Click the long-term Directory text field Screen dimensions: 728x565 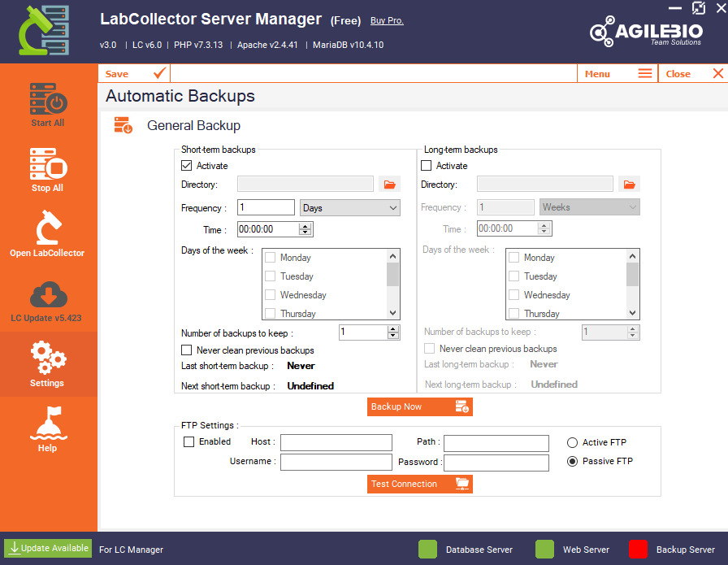(x=545, y=184)
